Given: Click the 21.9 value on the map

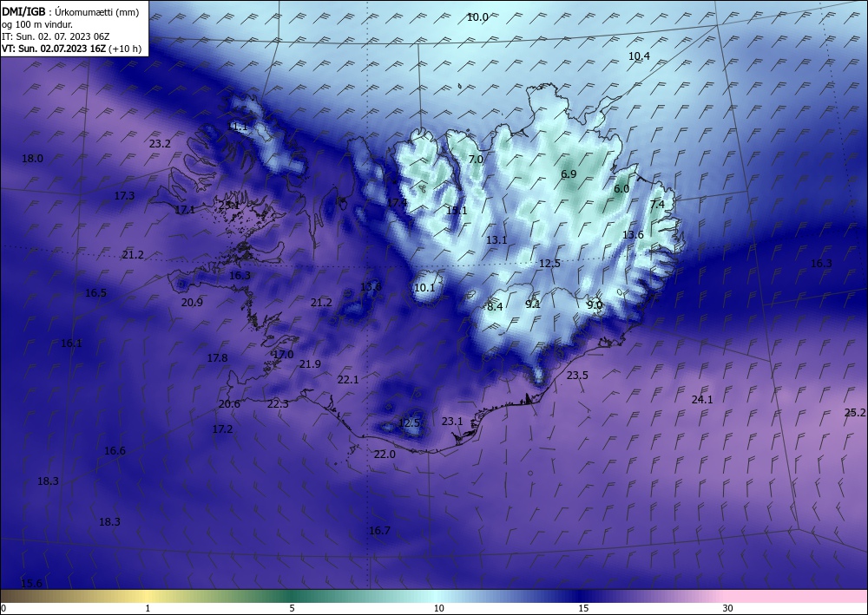Looking at the screenshot, I should coord(310,364).
